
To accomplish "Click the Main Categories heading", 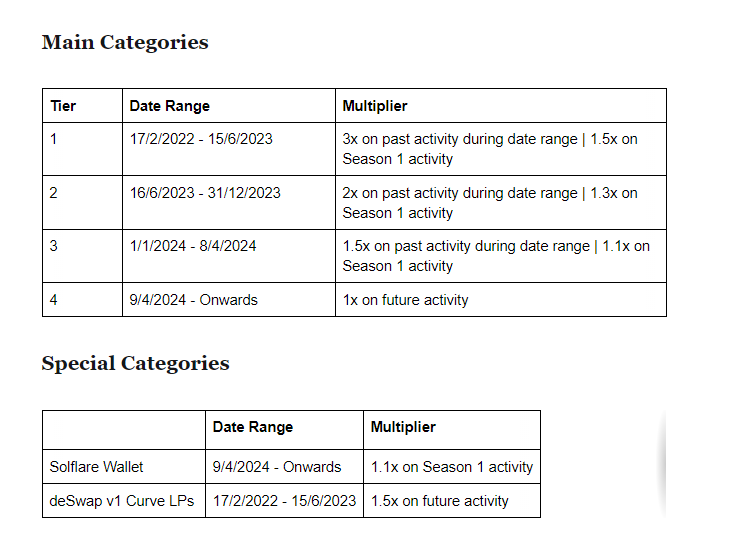I will coord(125,43).
